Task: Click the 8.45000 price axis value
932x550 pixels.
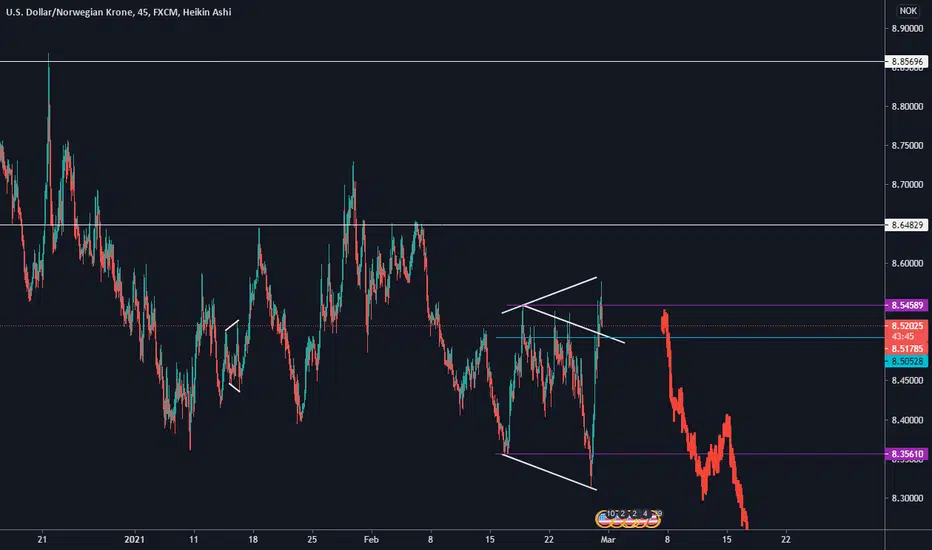Action: click(907, 381)
